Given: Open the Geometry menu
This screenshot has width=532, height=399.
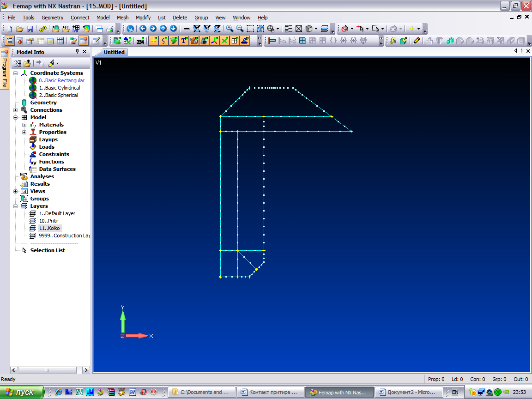Looking at the screenshot, I should coord(52,18).
